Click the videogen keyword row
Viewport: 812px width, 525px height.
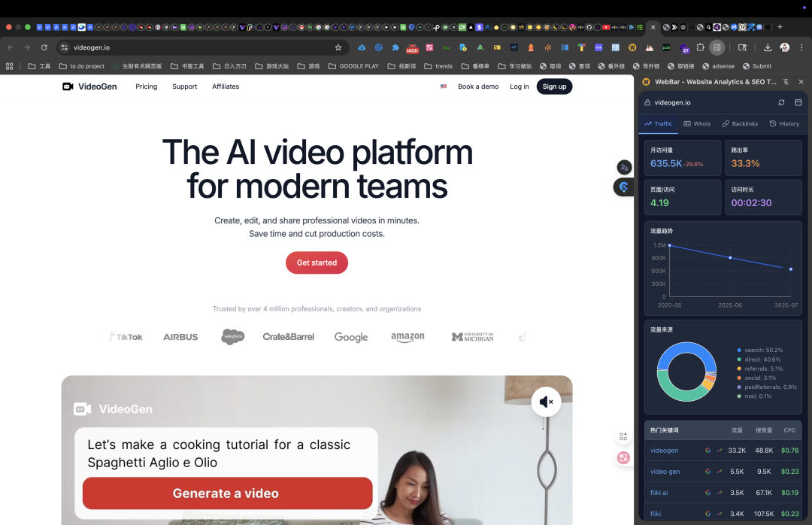pyautogui.click(x=723, y=451)
